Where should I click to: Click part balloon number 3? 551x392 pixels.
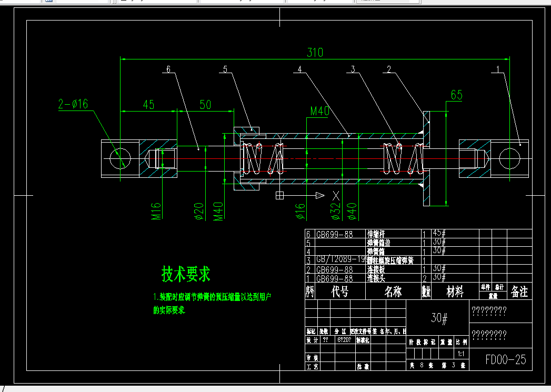pos(353,69)
